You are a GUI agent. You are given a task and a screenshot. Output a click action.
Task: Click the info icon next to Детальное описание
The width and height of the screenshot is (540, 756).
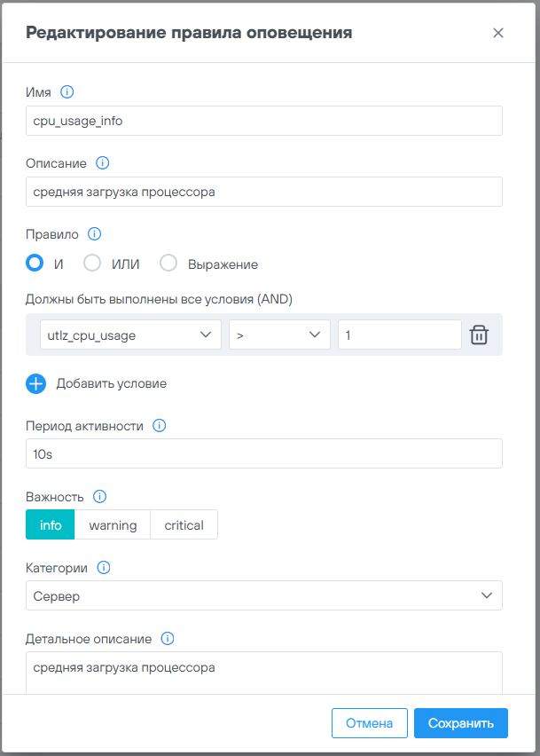click(168, 638)
